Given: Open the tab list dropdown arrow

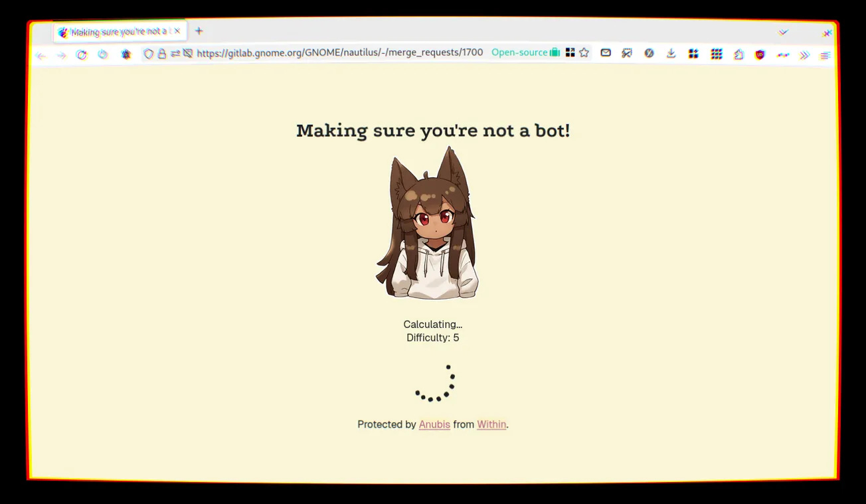Looking at the screenshot, I should 783,32.
